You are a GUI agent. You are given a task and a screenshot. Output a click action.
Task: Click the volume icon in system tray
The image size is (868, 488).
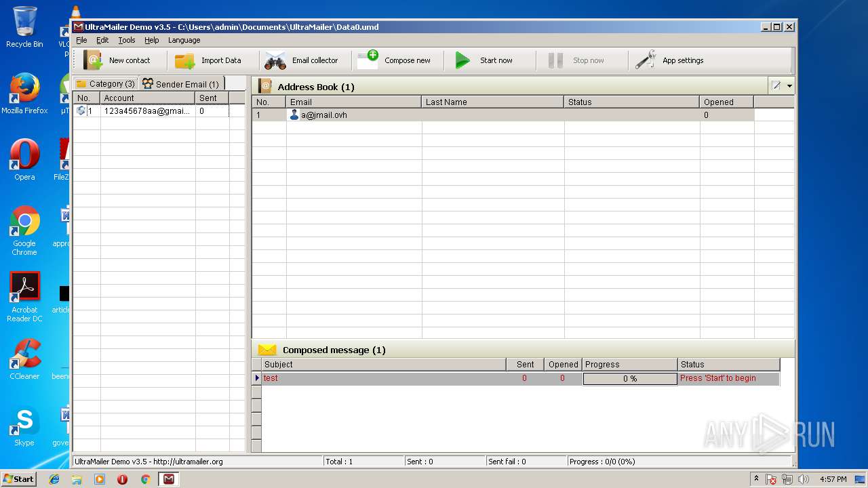[804, 479]
